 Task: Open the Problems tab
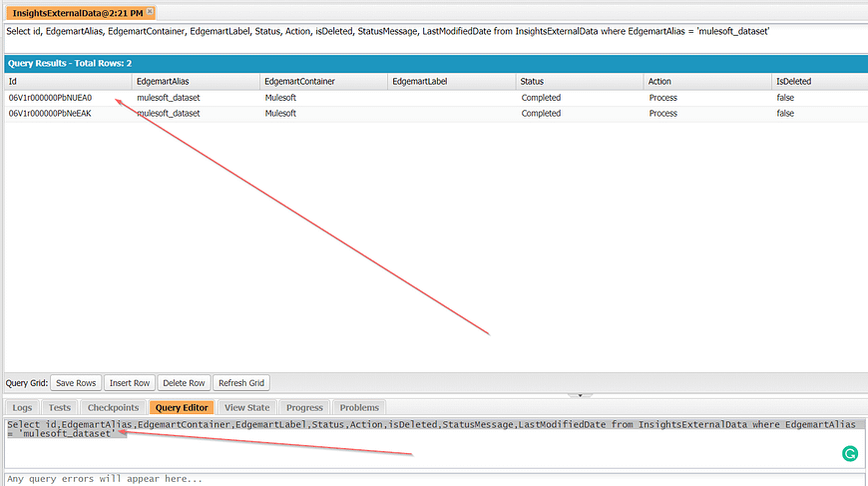pyautogui.click(x=359, y=407)
